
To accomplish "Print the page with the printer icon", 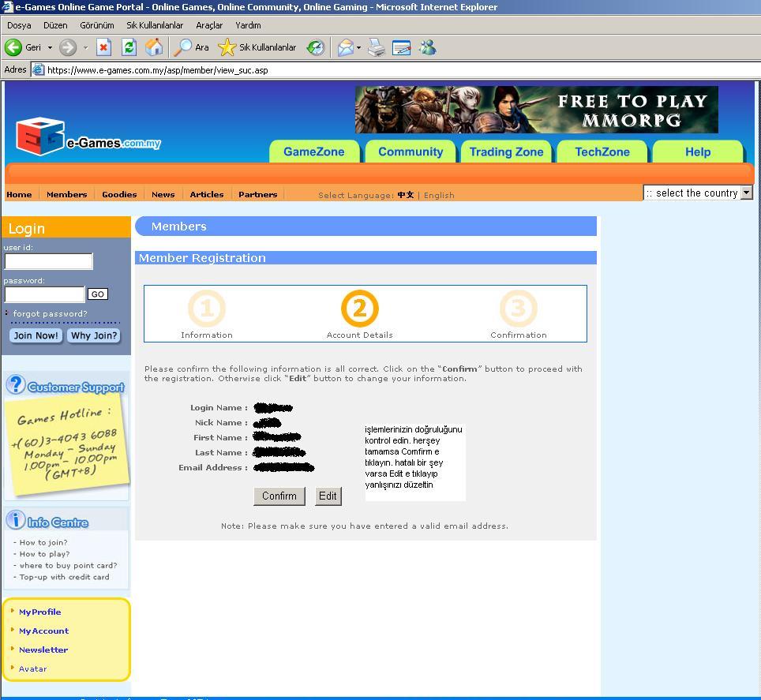I will [x=377, y=47].
